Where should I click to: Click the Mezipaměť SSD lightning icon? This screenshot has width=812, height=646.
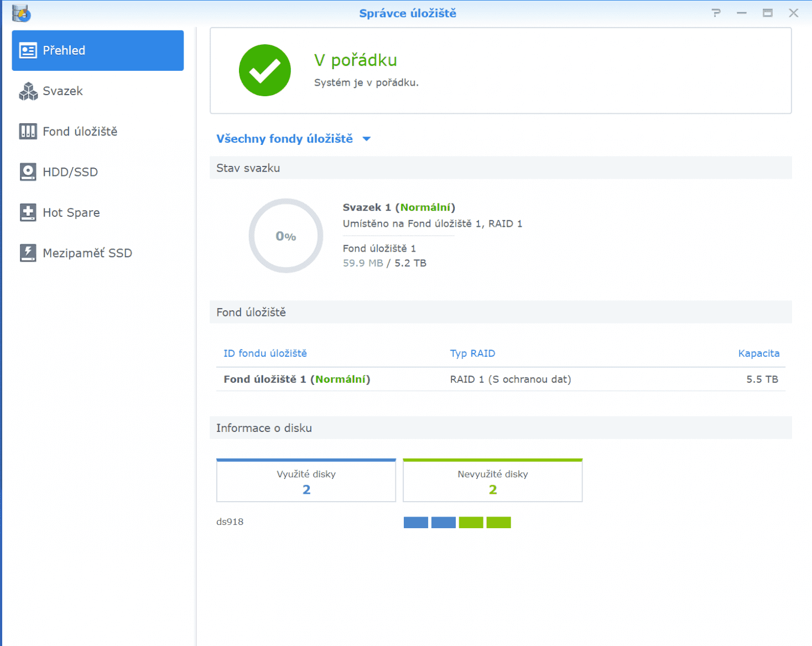point(28,253)
